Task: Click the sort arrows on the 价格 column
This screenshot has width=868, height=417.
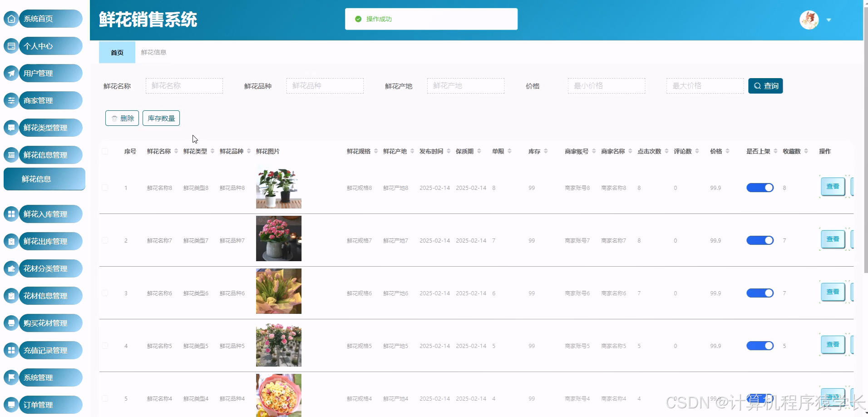Action: point(728,151)
